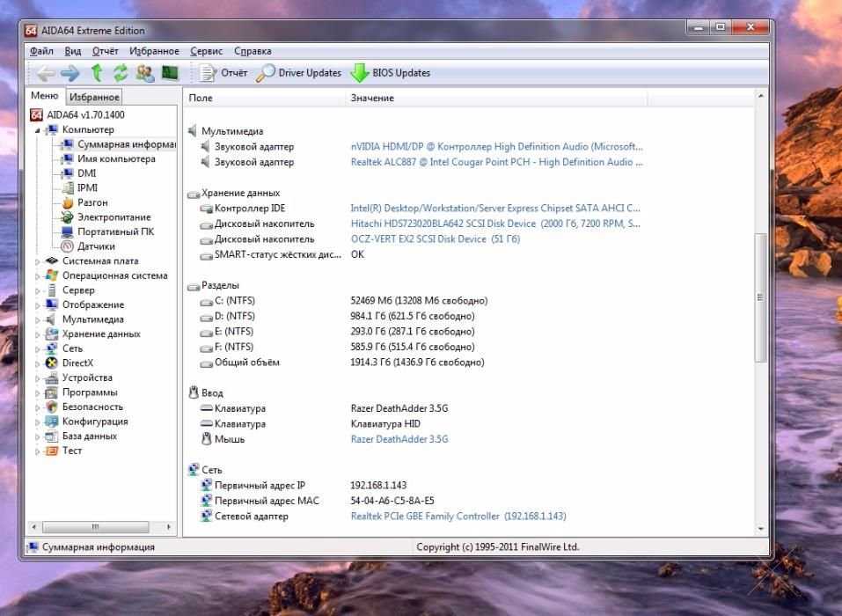Click the Refresh toolbar icon
This screenshot has width=842, height=616.
coord(121,72)
